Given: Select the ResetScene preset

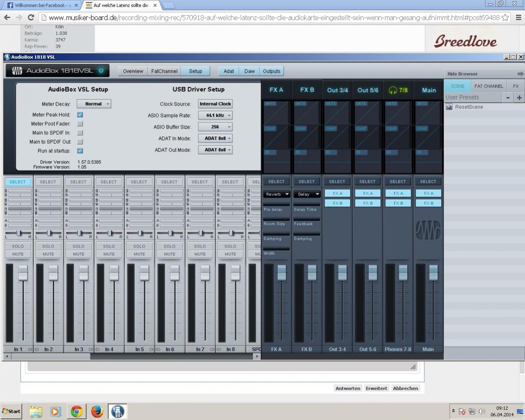Looking at the screenshot, I should pyautogui.click(x=469, y=107).
